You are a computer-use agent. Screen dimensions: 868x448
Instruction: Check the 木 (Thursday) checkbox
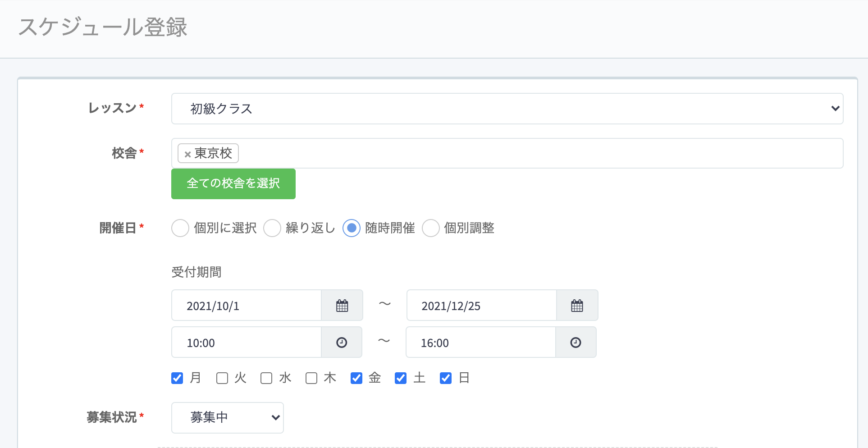pyautogui.click(x=311, y=378)
